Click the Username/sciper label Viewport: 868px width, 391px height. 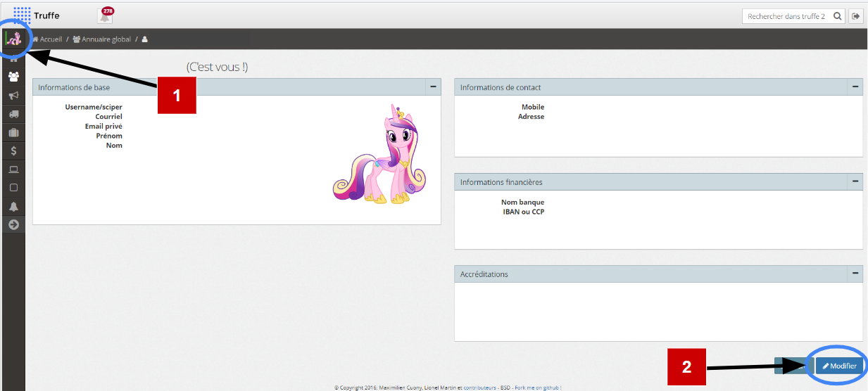(x=94, y=107)
